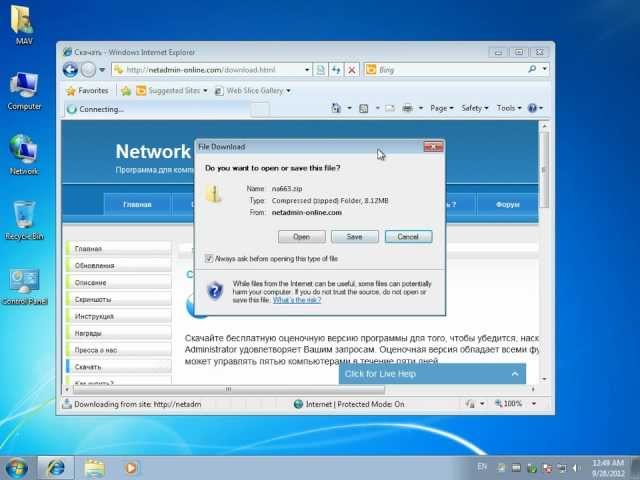Open Windows Explorer from the taskbar
The image size is (640, 480).
94,468
